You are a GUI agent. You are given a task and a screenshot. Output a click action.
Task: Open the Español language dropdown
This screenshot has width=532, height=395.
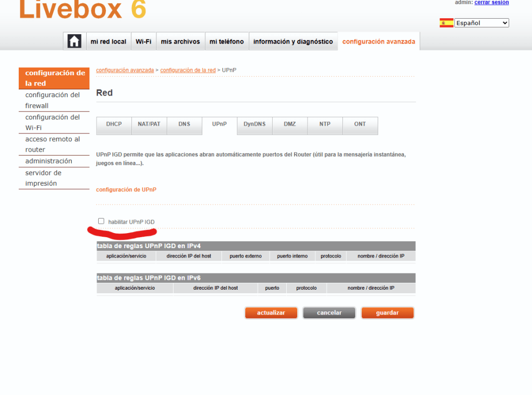click(x=481, y=23)
